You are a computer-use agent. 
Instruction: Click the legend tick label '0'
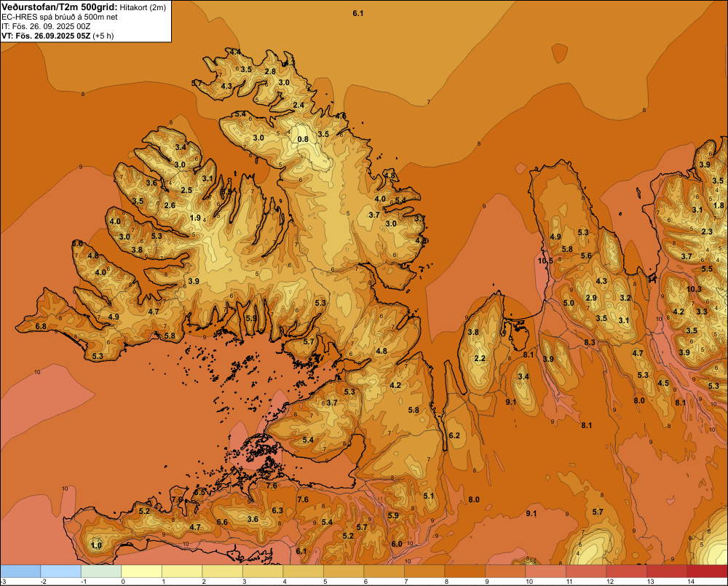(x=123, y=582)
